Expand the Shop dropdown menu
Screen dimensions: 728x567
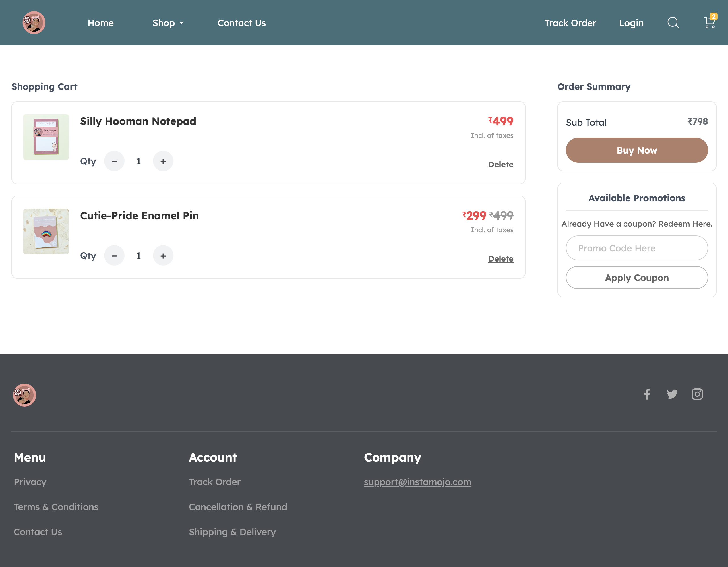[x=168, y=23]
